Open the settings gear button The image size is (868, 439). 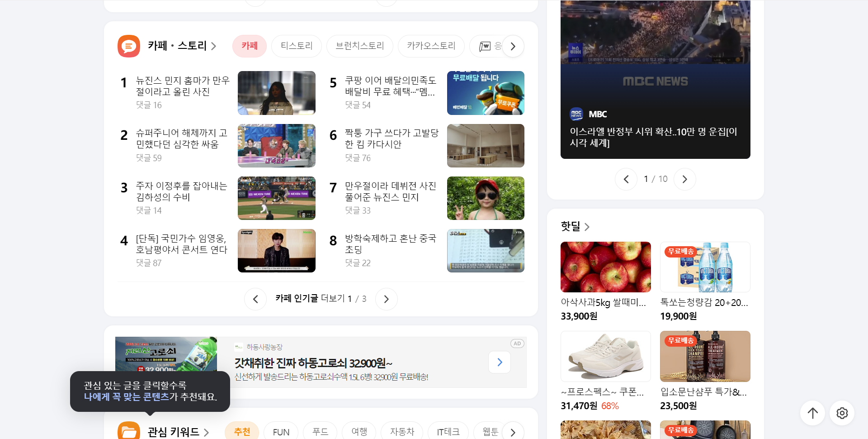pos(842,413)
